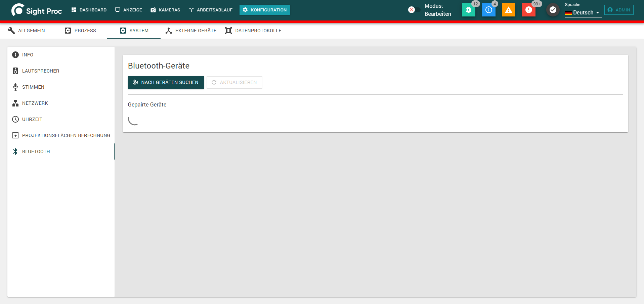The image size is (644, 304).
Task: Open Lautsprecher sidebar entry
Action: pos(61,71)
